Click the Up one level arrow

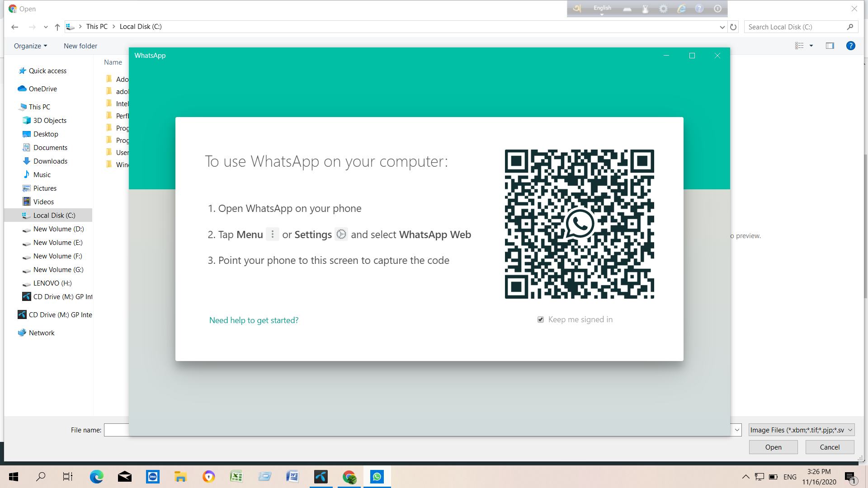click(x=57, y=27)
